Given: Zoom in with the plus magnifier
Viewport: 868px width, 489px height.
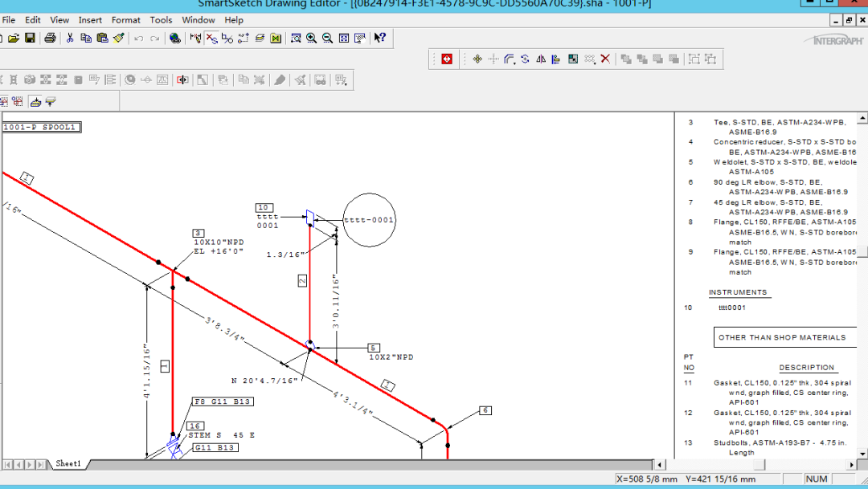Looking at the screenshot, I should click(312, 38).
